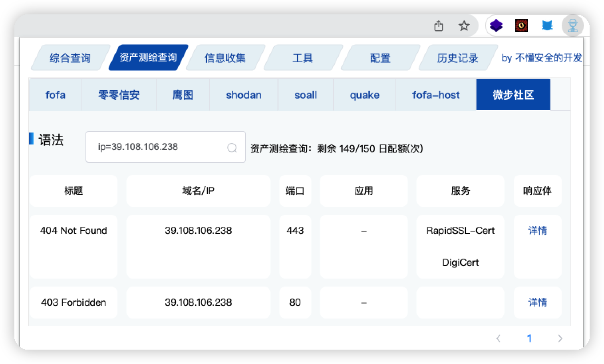Select the 零零信安 source tab
This screenshot has height=364, width=604.
click(119, 95)
